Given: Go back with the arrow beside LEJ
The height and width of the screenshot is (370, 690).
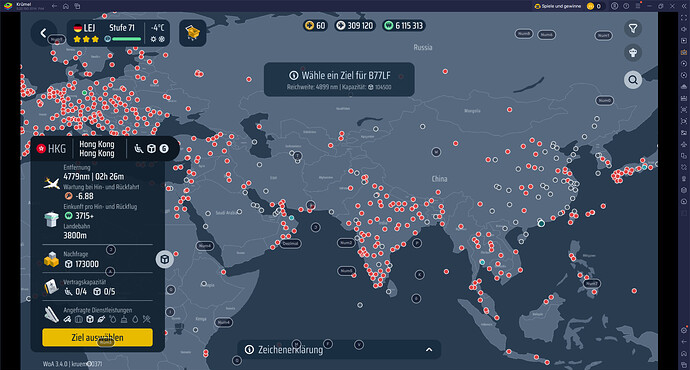Looking at the screenshot, I should [43, 33].
